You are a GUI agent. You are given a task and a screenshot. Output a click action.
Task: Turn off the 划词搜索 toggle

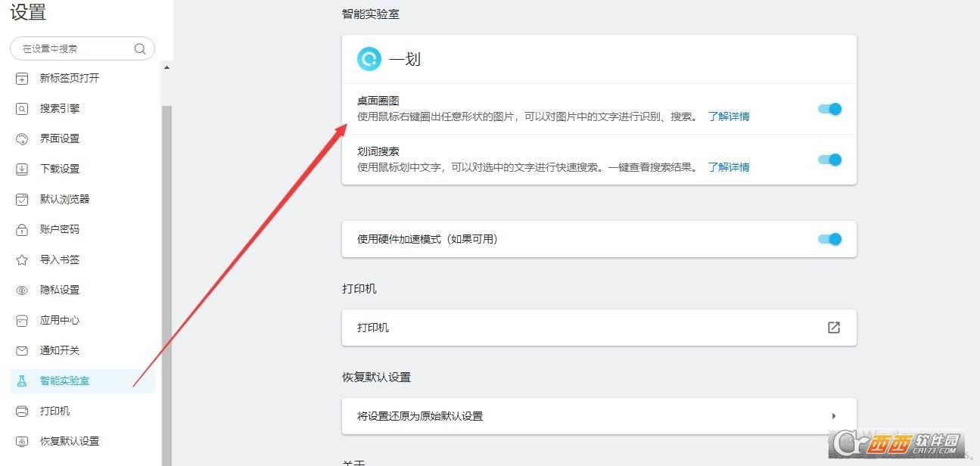(x=829, y=160)
